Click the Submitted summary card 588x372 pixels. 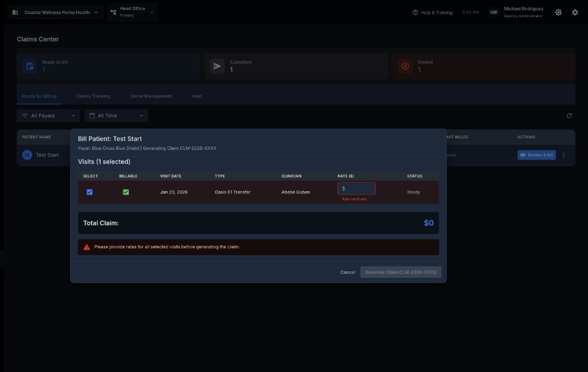[296, 66]
